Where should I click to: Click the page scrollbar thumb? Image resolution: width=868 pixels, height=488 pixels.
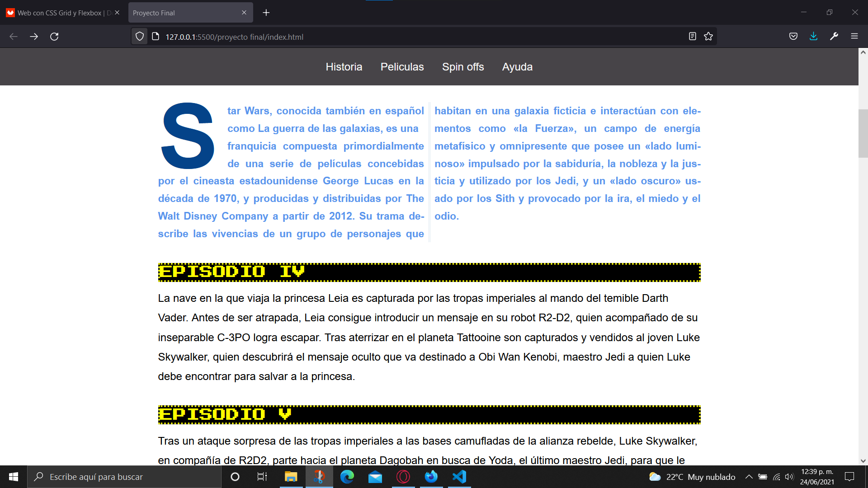click(863, 133)
